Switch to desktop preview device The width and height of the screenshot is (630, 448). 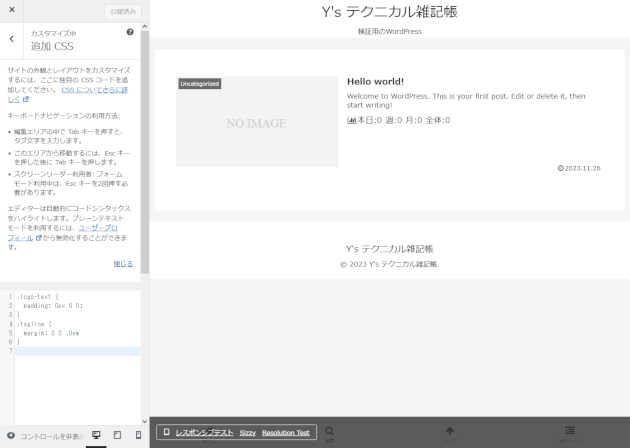97,435
